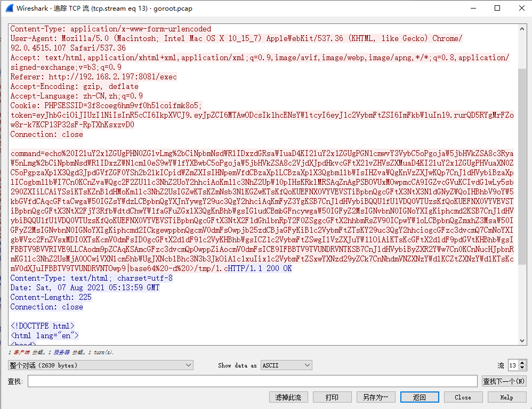Click the stream number field showing 13
This screenshot has height=409, width=532.
coord(513,365)
